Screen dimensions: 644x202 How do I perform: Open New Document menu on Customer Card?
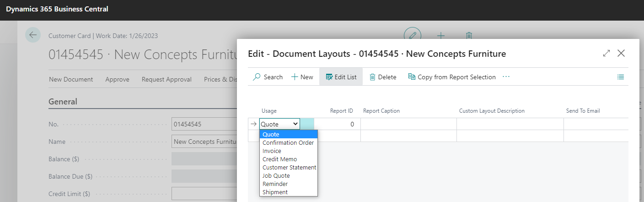point(71,79)
